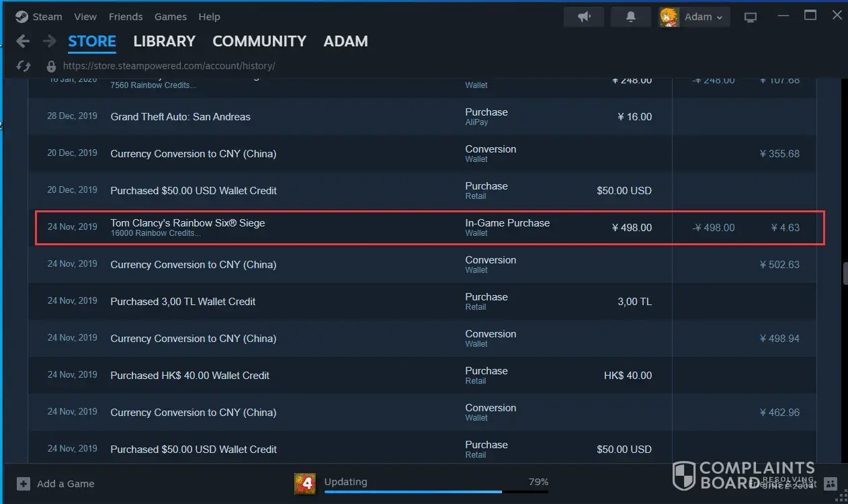This screenshot has width=848, height=504.
Task: Go back with the left arrow
Action: coord(23,42)
